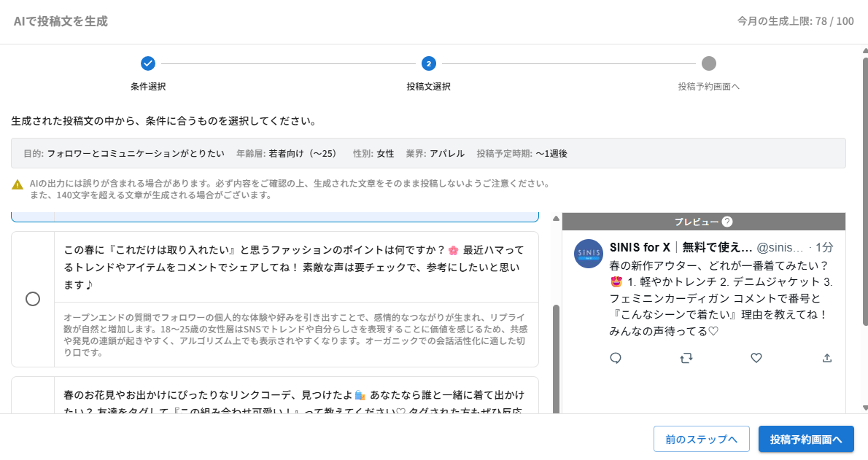Click the heart like icon in preview
Viewport: 868px width, 460px height.
[x=756, y=358]
